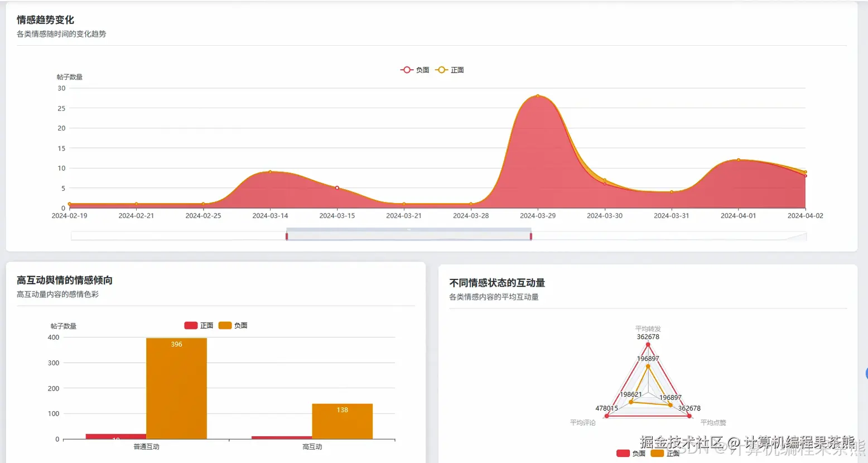
Task: Click the data point at 2024-03-14
Action: 270,172
